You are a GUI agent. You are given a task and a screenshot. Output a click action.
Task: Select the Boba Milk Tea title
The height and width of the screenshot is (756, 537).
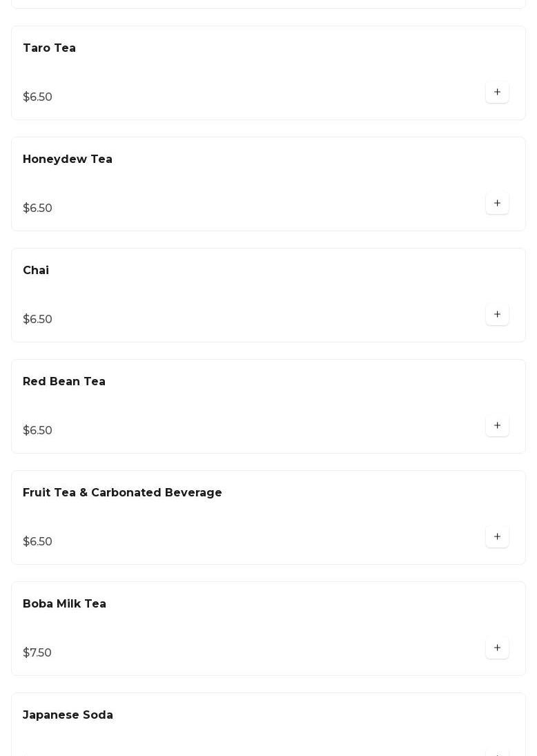64,603
